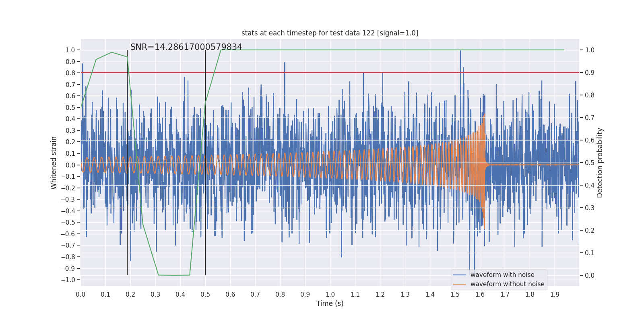Click the plot title for test data 122
The width and height of the screenshot is (644, 322).
pos(330,33)
